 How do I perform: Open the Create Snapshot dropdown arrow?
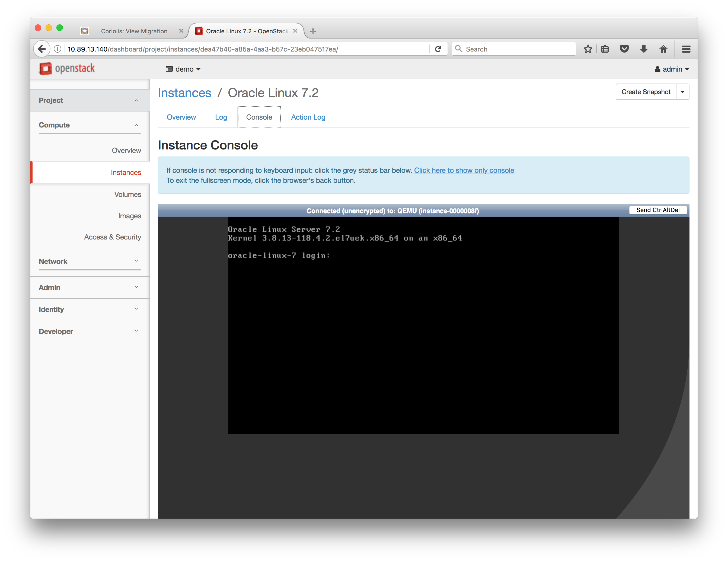pos(682,92)
